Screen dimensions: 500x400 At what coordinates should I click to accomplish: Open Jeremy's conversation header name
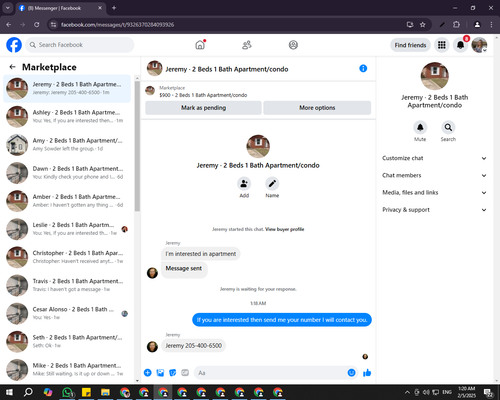tap(227, 69)
